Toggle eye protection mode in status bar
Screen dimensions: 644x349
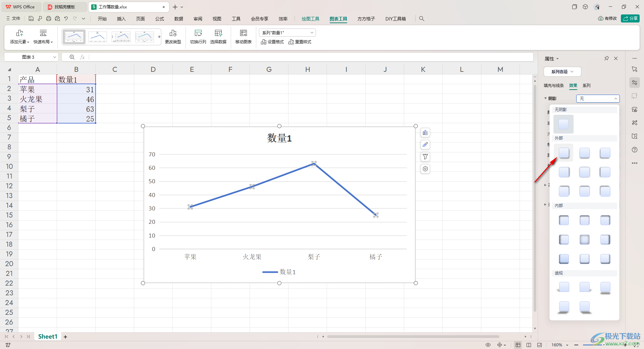[488, 345]
